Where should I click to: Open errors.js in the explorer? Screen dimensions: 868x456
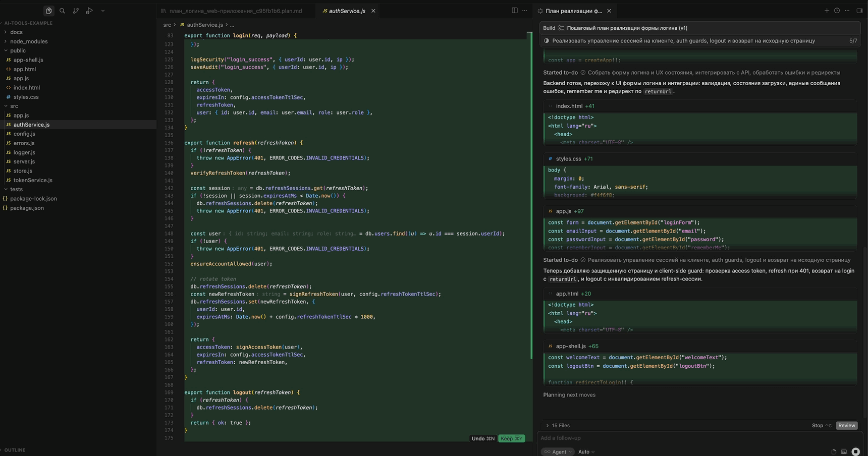coord(24,143)
